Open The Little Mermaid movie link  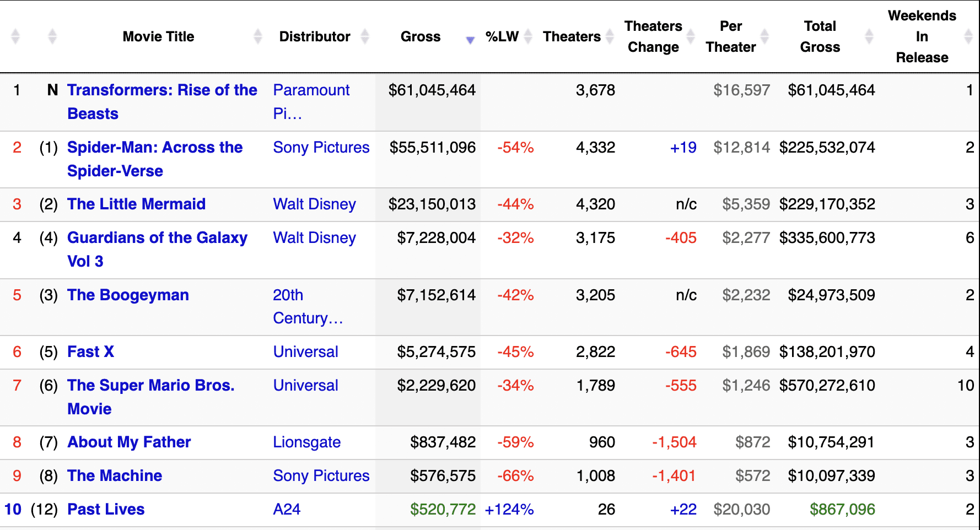click(x=136, y=204)
